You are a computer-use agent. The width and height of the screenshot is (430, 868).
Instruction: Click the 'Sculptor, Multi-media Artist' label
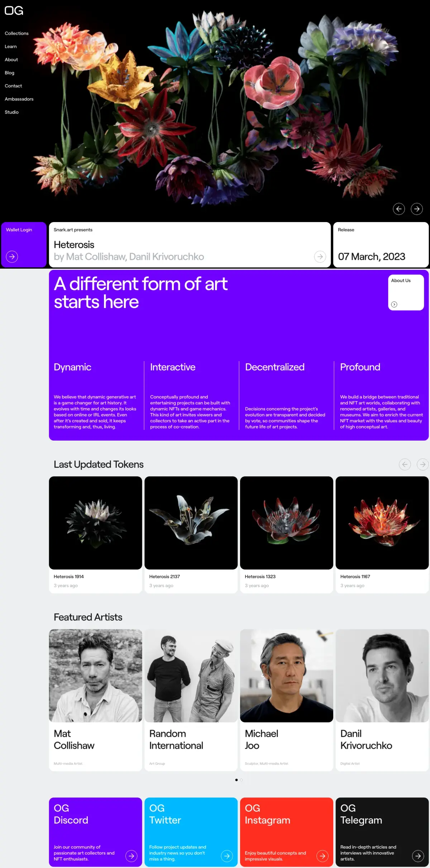(267, 763)
